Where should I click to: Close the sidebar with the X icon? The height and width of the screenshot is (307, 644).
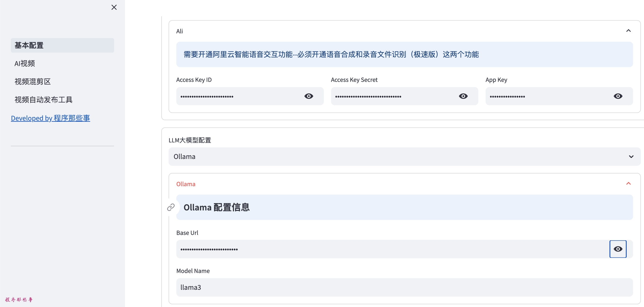114,7
